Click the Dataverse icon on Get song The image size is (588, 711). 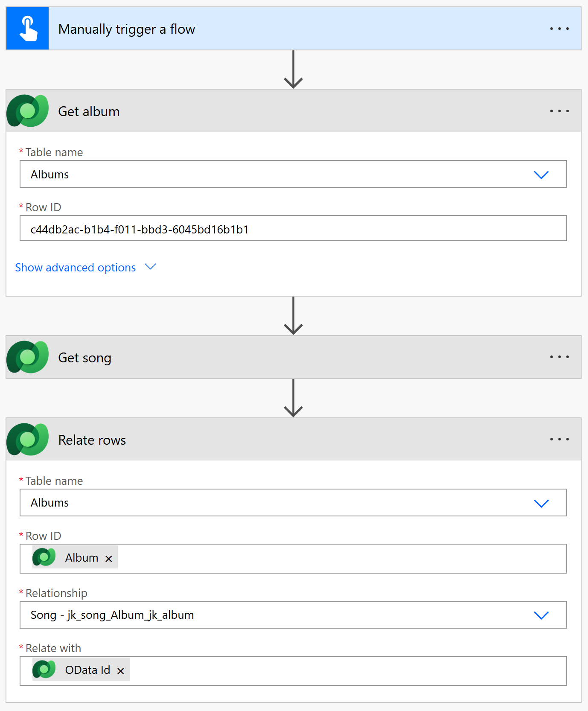(x=28, y=357)
